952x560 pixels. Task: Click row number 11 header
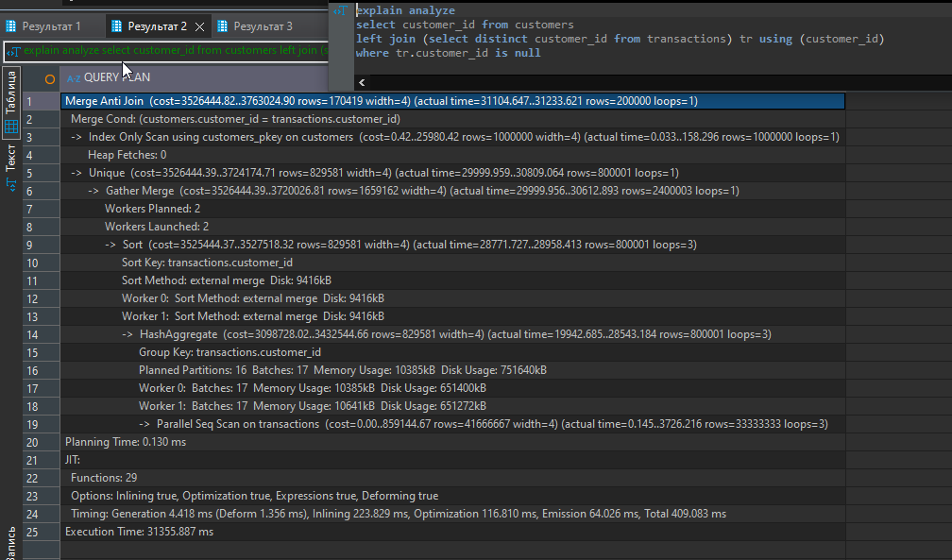point(42,280)
